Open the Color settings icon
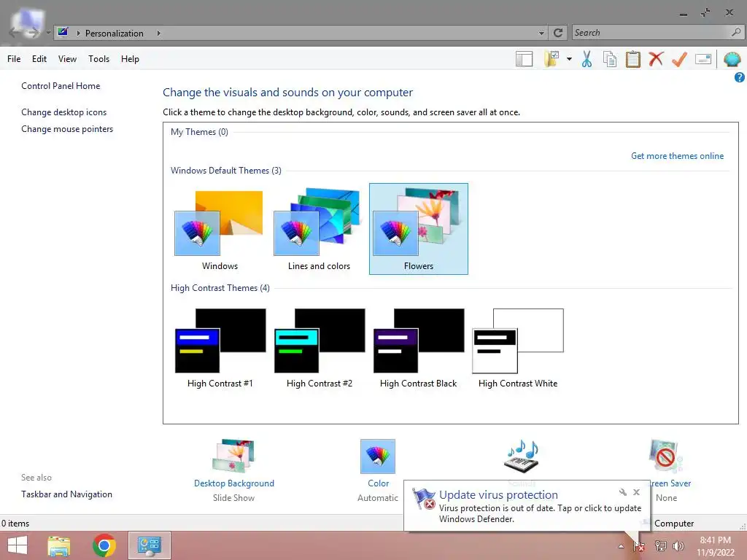 click(x=378, y=456)
